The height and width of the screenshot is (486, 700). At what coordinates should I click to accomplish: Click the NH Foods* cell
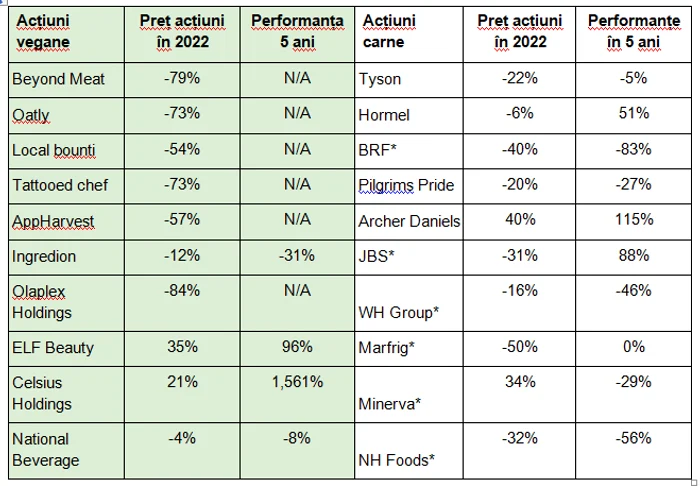click(409, 451)
